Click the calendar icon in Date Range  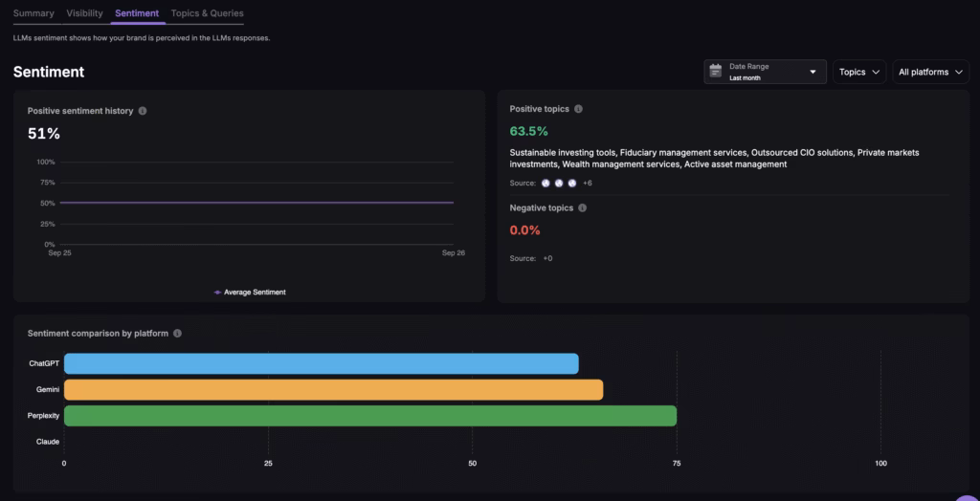716,72
